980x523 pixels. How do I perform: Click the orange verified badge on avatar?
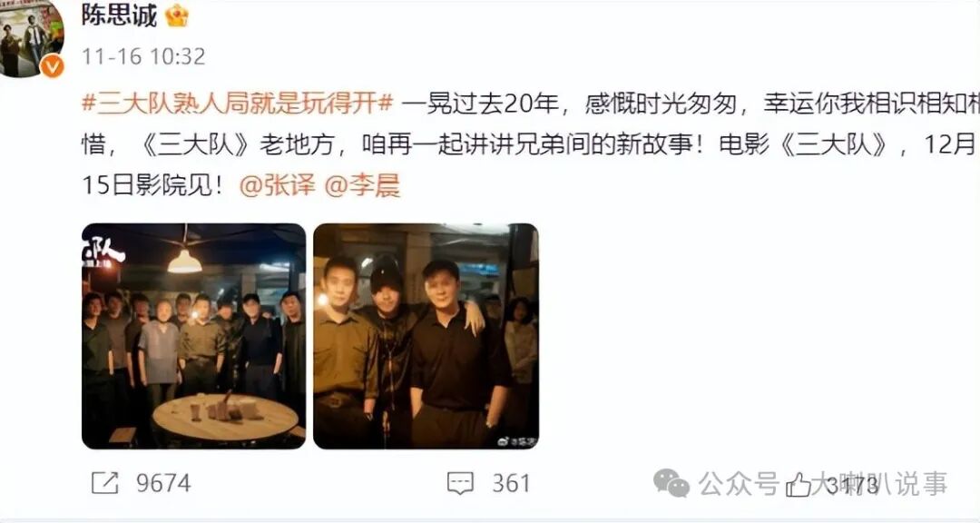[x=52, y=66]
